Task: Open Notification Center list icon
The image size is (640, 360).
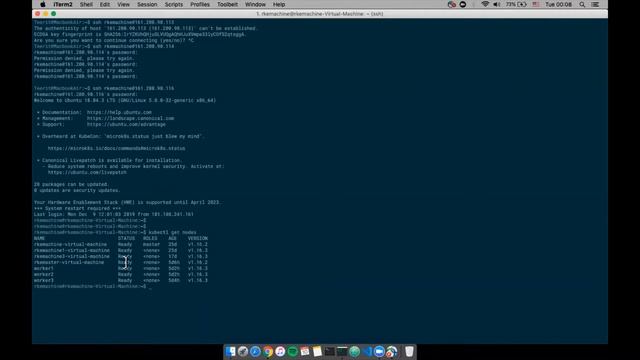Action: [x=596, y=4]
